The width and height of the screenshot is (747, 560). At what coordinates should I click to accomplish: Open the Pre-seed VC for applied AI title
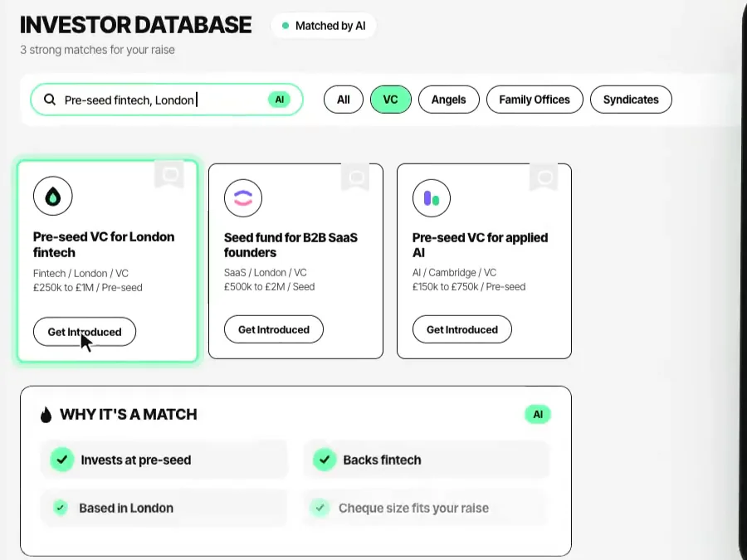480,245
